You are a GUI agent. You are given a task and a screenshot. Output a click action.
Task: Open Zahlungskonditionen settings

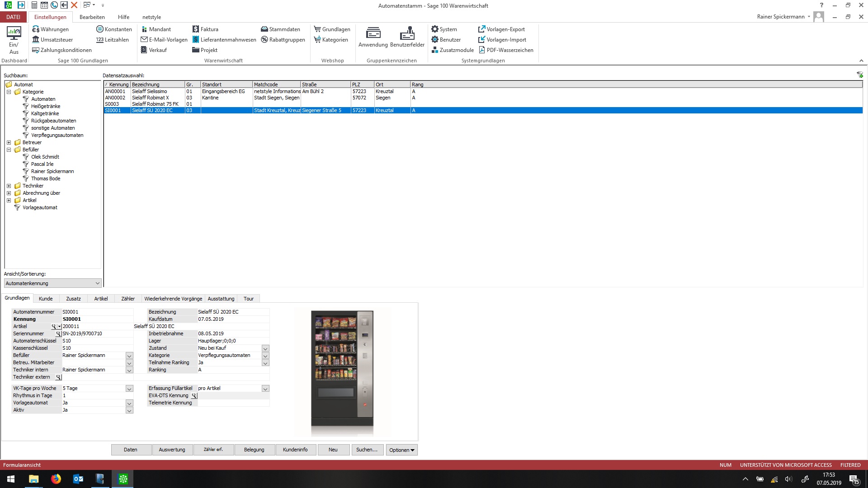[62, 50]
